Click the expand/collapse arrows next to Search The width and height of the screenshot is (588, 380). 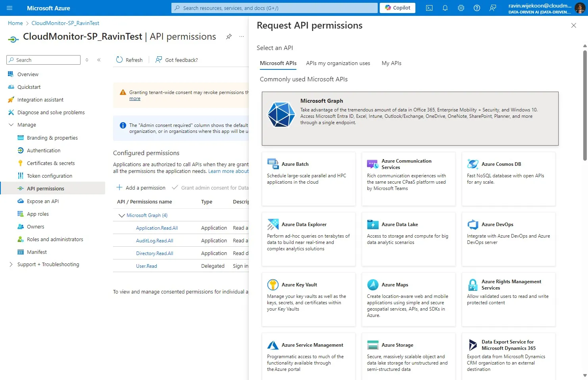pyautogui.click(x=87, y=60)
